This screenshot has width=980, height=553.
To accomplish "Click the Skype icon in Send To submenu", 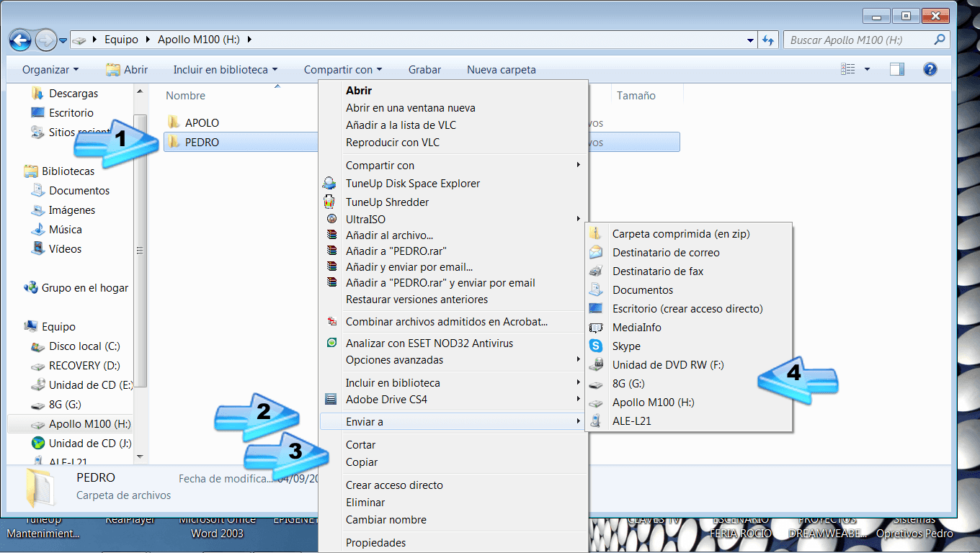I will [596, 346].
